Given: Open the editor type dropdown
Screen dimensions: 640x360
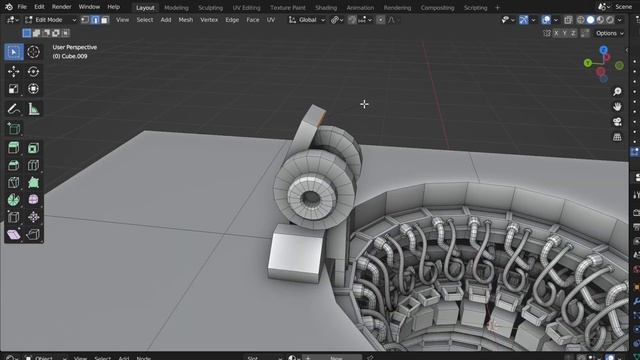Looking at the screenshot, I should point(13,20).
